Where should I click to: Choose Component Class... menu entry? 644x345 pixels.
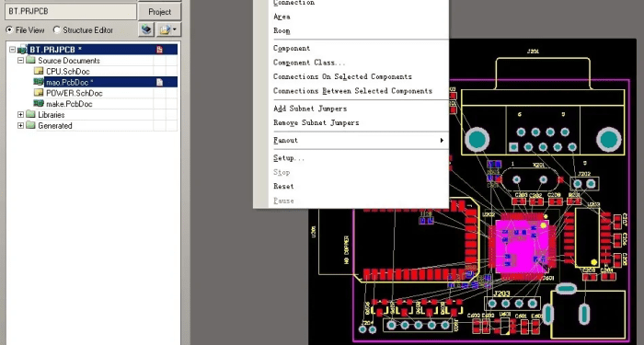point(309,63)
